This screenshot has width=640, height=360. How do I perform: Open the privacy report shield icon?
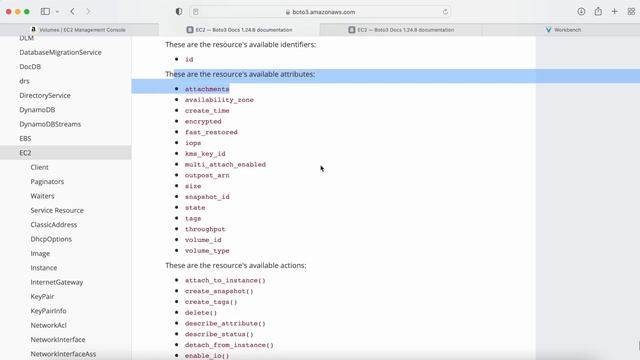(x=179, y=11)
